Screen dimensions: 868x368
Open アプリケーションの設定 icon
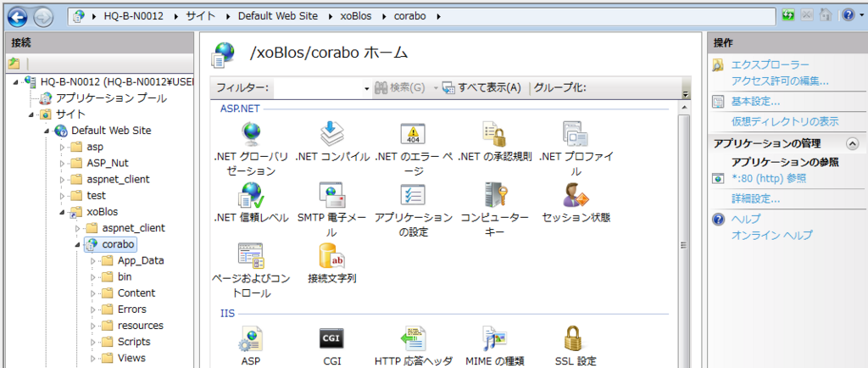coord(413,195)
